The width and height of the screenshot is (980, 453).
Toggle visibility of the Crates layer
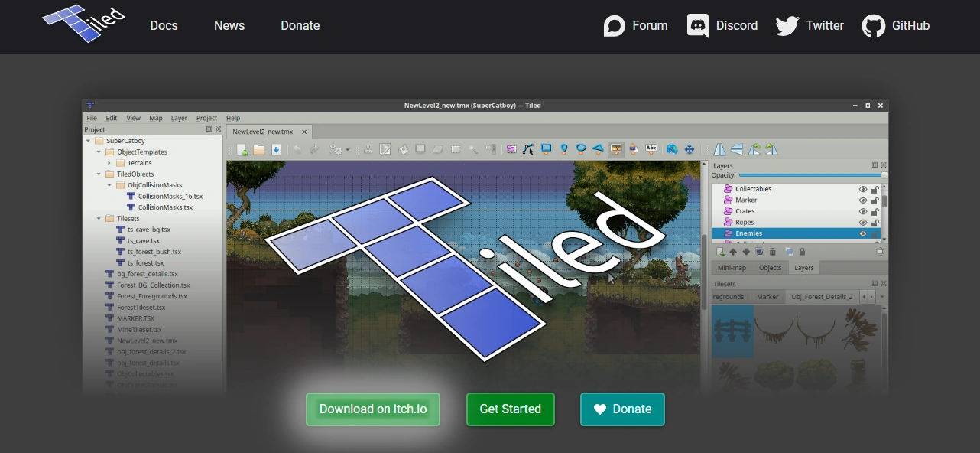pyautogui.click(x=862, y=211)
